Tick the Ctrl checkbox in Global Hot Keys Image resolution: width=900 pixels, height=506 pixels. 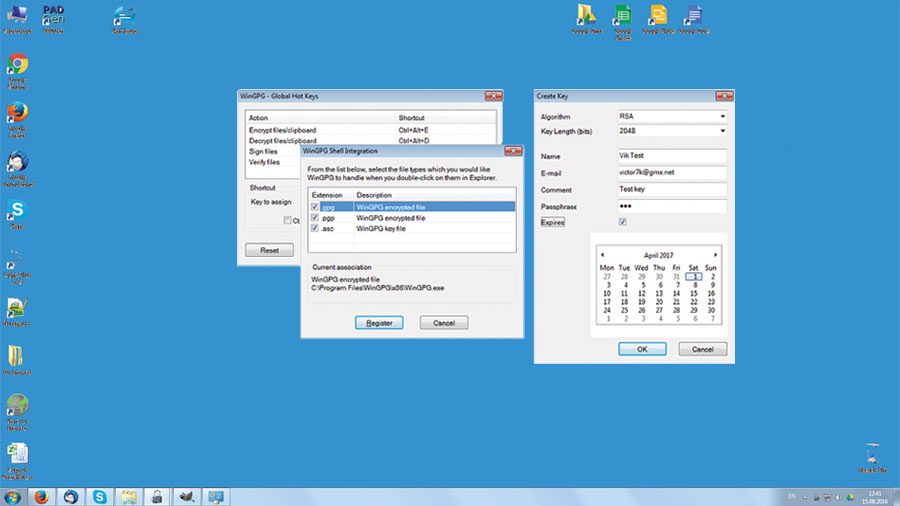288,220
